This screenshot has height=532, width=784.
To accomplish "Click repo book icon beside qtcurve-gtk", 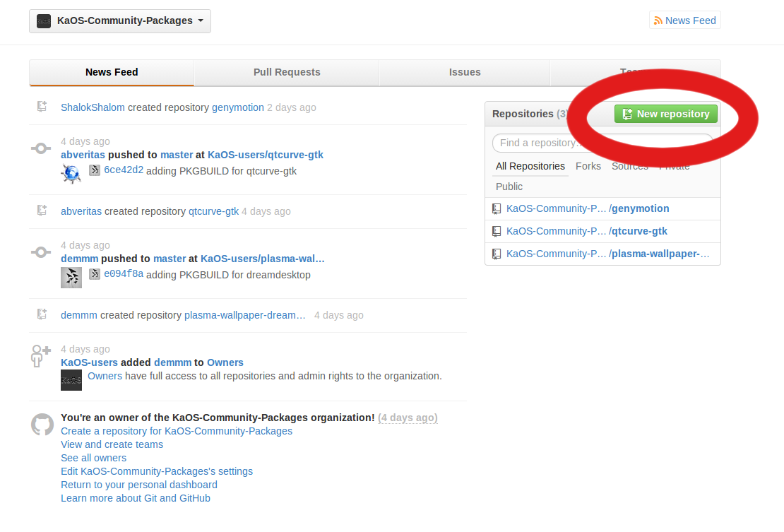I will click(497, 231).
